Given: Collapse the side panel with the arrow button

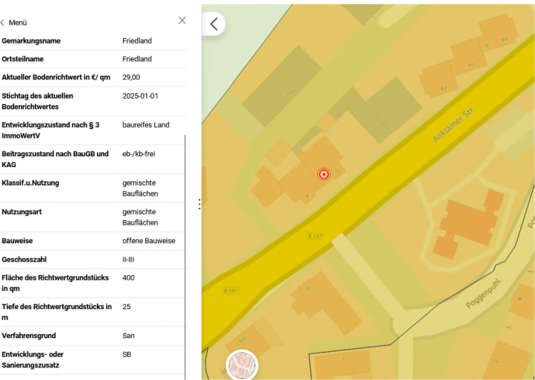Looking at the screenshot, I should coord(214,24).
